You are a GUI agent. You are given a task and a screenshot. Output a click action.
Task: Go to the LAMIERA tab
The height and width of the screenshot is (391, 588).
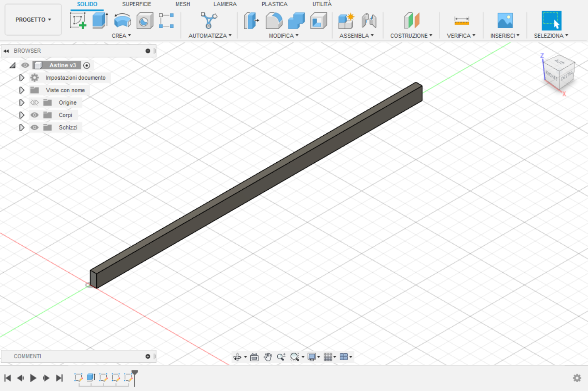(225, 4)
